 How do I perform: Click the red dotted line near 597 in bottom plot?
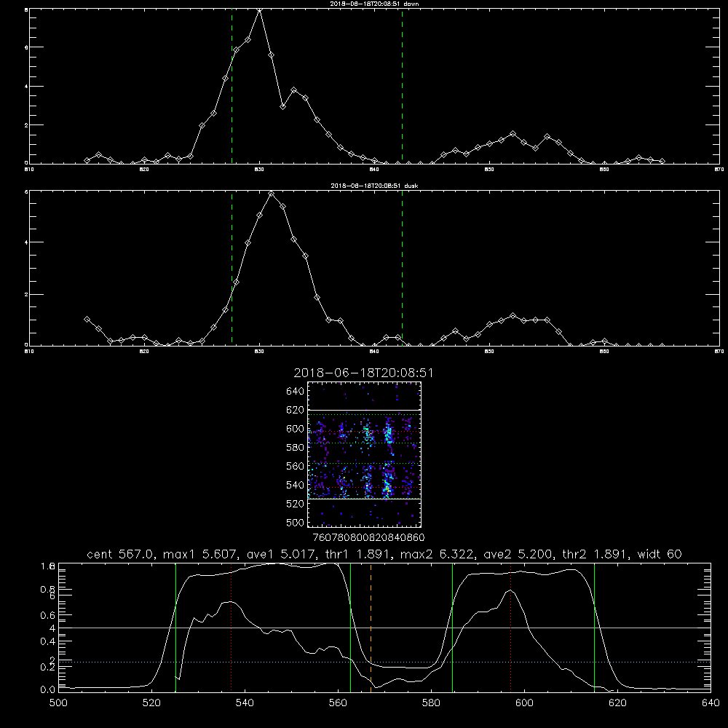(511, 628)
